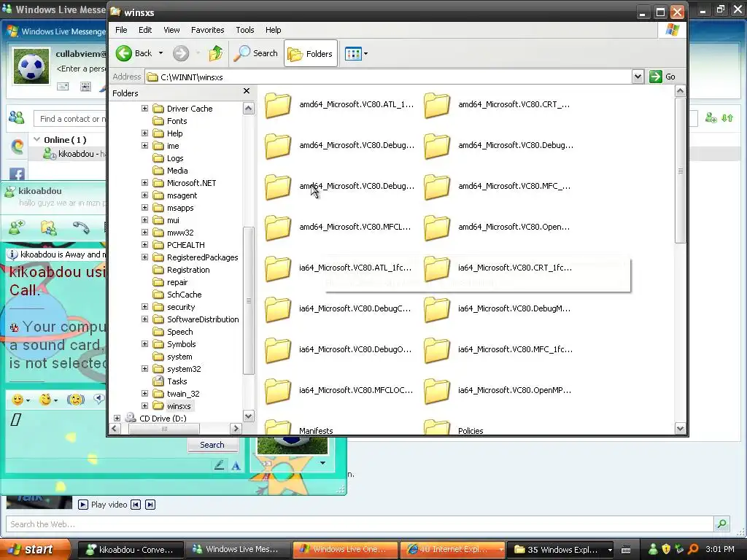747x560 pixels.
Task: Open the wink picker in conversation
Action: click(x=45, y=400)
